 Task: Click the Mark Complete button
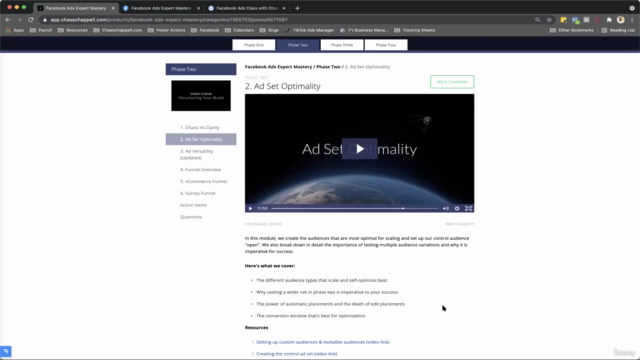tap(452, 82)
